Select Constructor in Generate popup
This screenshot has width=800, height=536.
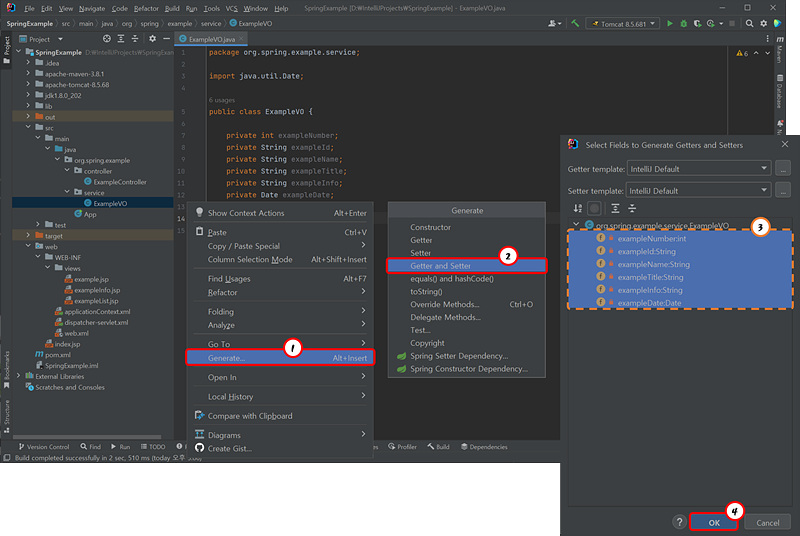(x=467, y=227)
